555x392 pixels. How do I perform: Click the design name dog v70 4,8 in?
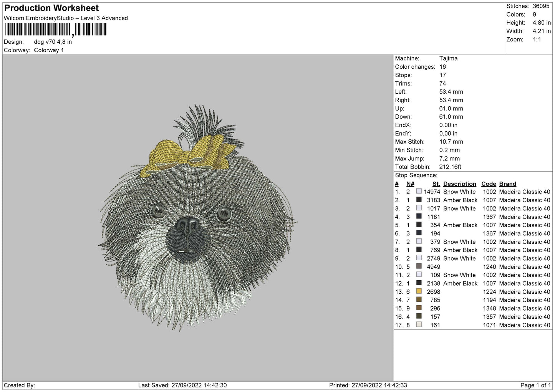[x=53, y=42]
